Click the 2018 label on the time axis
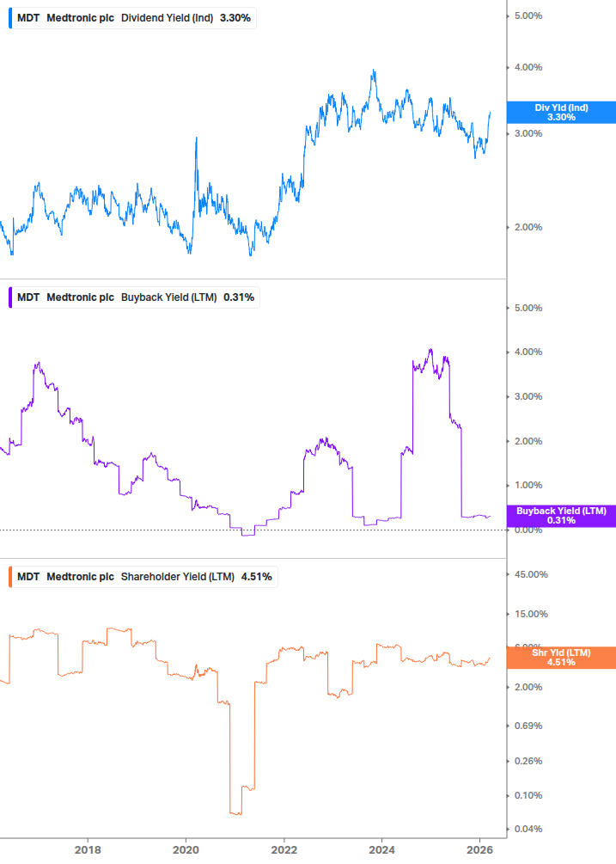Screen dimensions: 616x864 pos(88,849)
